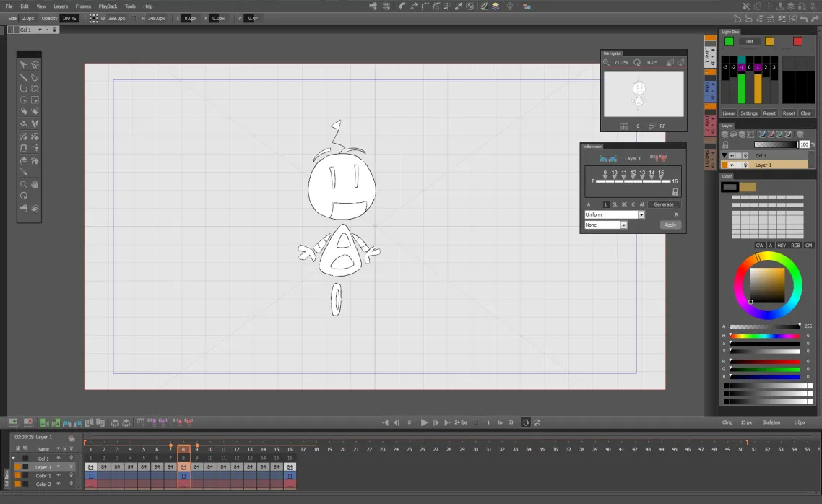The height and width of the screenshot is (504, 822).
Task: Select the Zoom magnifier tool
Action: coord(25,184)
